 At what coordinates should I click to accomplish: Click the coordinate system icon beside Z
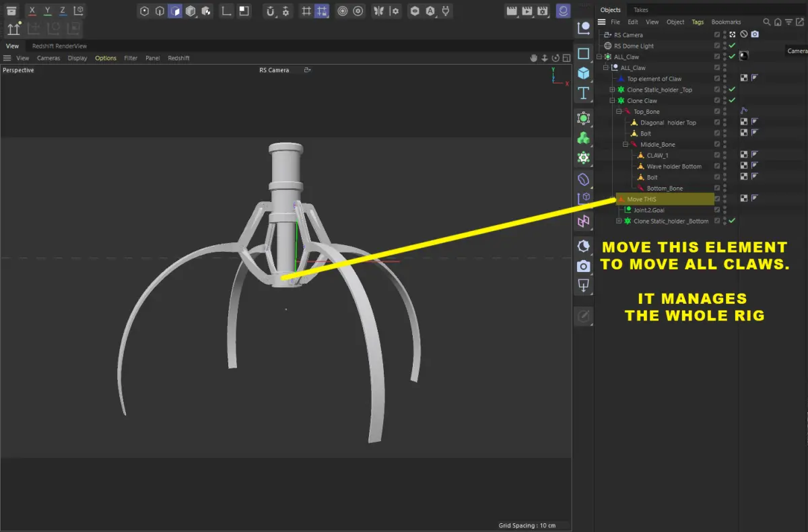pyautogui.click(x=79, y=11)
